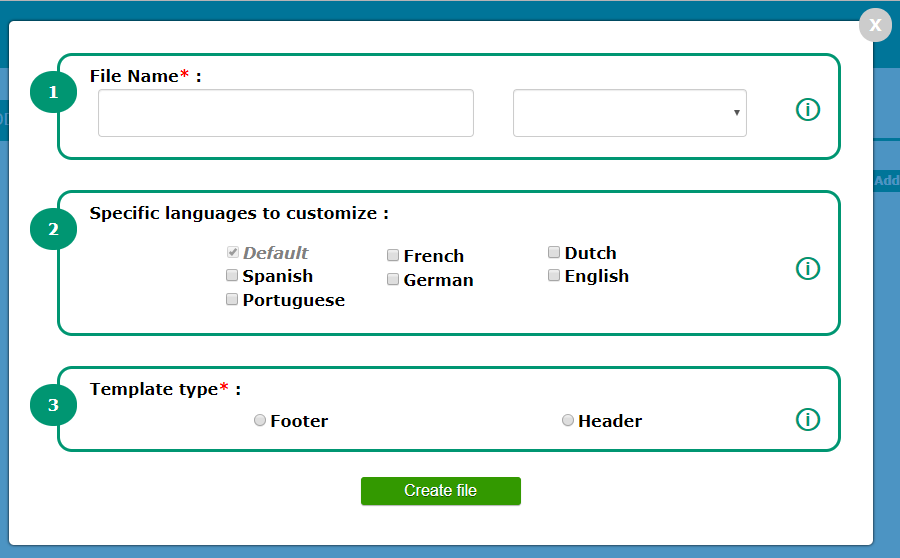Screen dimensions: 900x558
Task: Check the English language box
Action: point(554,276)
